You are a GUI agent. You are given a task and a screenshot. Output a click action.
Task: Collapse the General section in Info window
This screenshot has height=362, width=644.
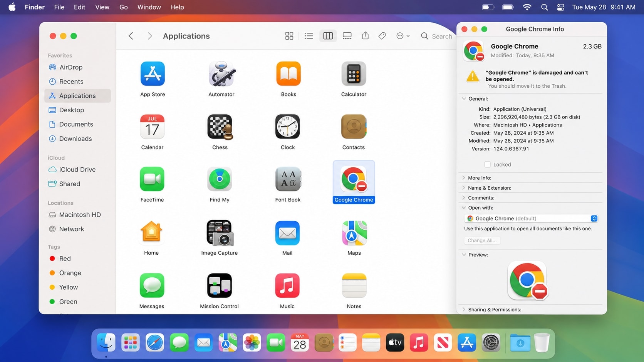coord(464,99)
